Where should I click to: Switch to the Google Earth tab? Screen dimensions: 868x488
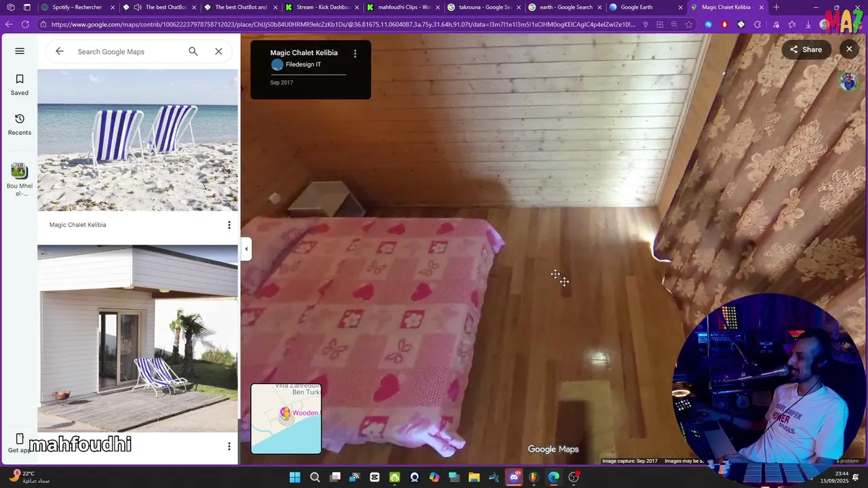tap(646, 7)
